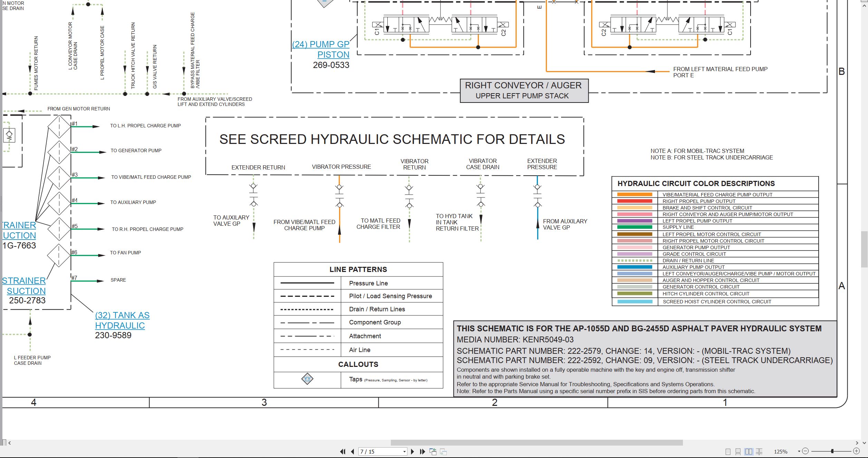Click the TO MATL FEED CHARGE FILTER label
868x458 pixels.
click(x=378, y=224)
